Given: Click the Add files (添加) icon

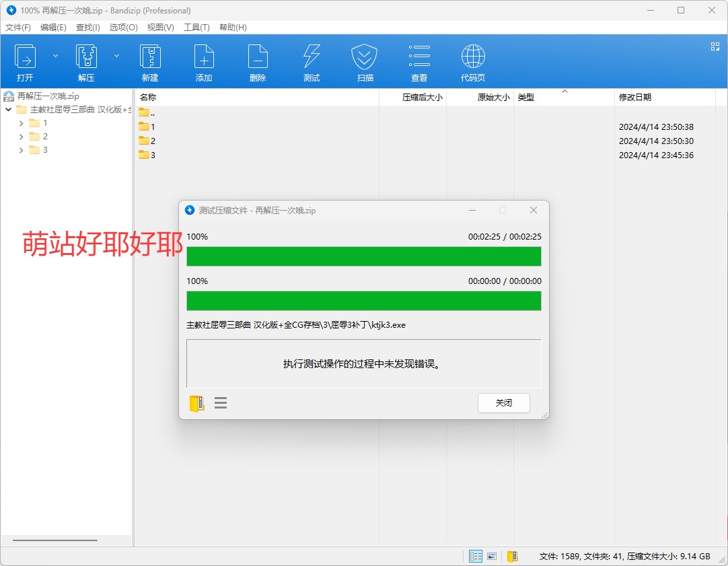Looking at the screenshot, I should click(203, 61).
